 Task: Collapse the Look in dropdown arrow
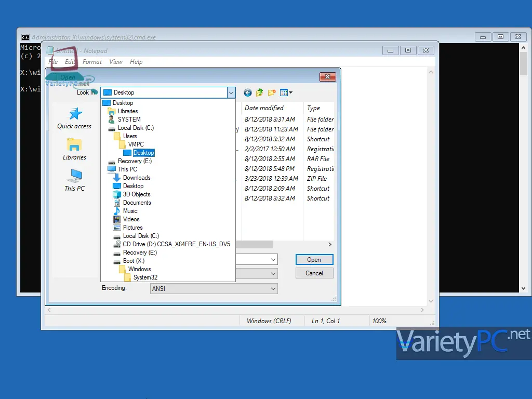pos(231,92)
